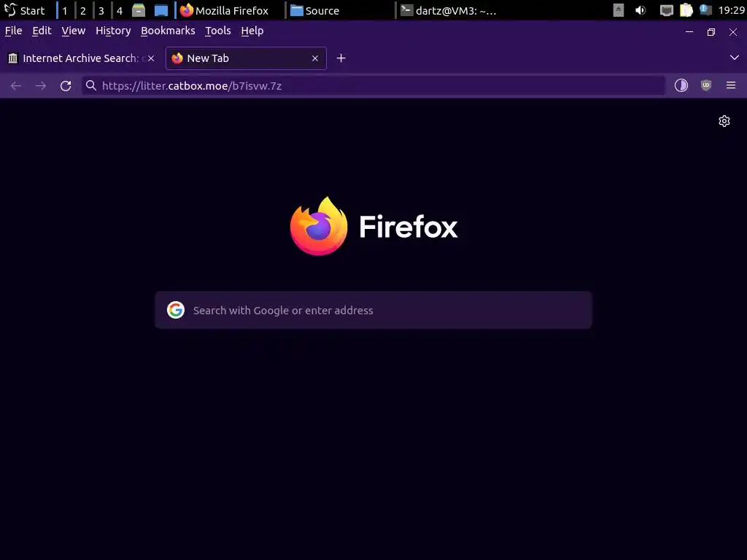
Task: Open a new tab with plus button
Action: [x=341, y=58]
